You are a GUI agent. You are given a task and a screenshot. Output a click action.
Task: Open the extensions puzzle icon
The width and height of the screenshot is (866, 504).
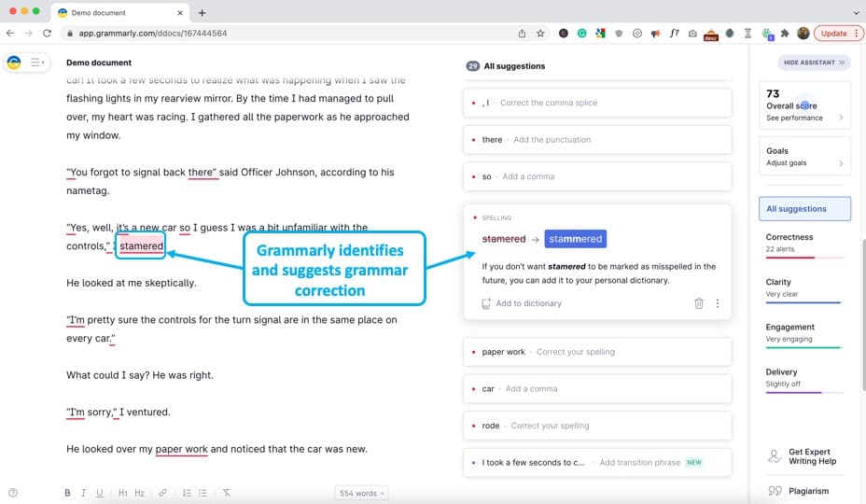pos(785,34)
